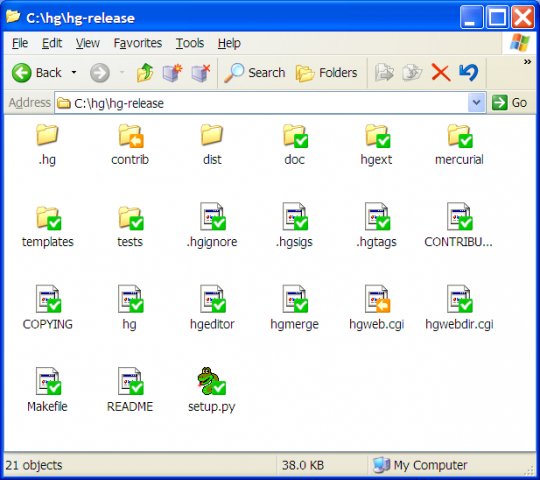This screenshot has height=480, width=540.
Task: Click the '38.0 KB' status bar entry
Action: coord(303,465)
